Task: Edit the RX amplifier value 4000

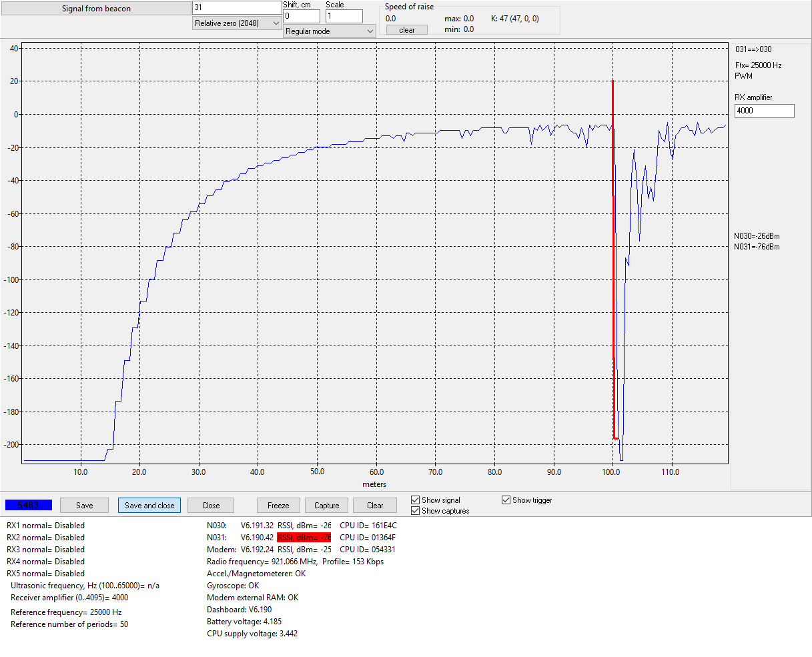Action: (765, 111)
